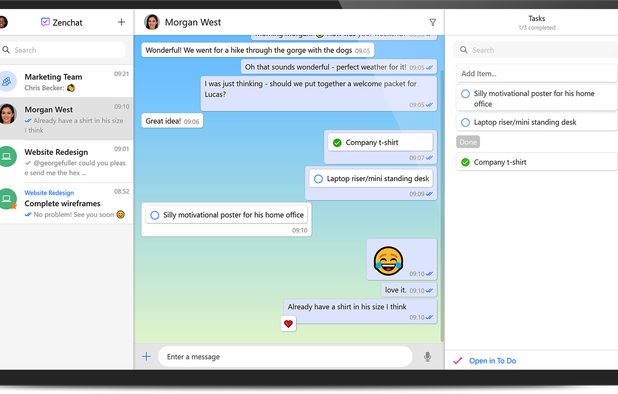The image size is (618, 394).
Task: Check Laptop riser/mini standing desk in chat
Action: [318, 179]
